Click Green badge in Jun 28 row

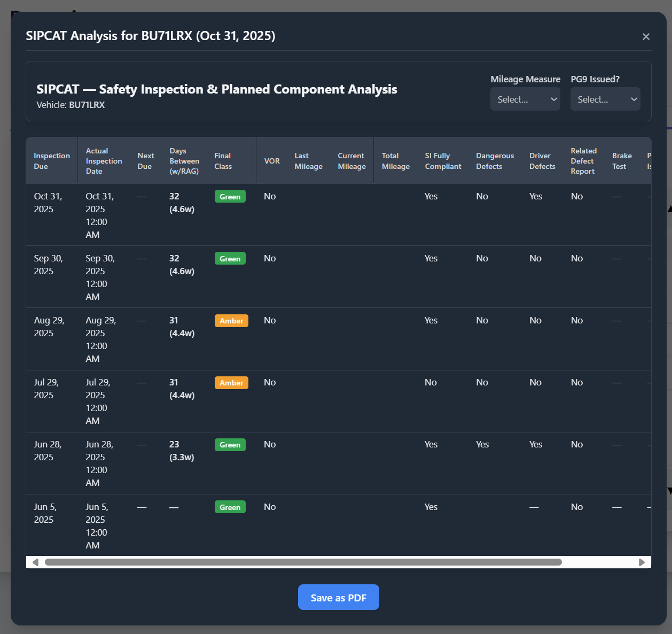230,445
